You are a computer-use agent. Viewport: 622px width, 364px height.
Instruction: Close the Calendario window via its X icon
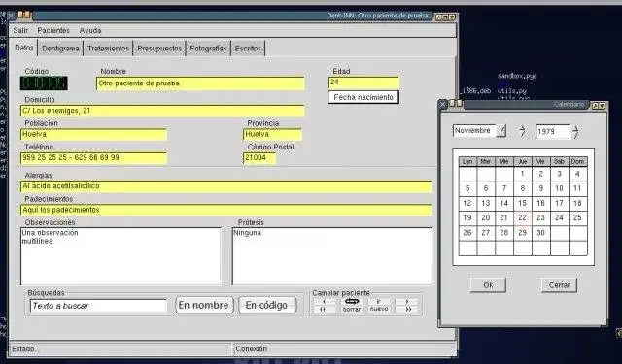click(443, 105)
